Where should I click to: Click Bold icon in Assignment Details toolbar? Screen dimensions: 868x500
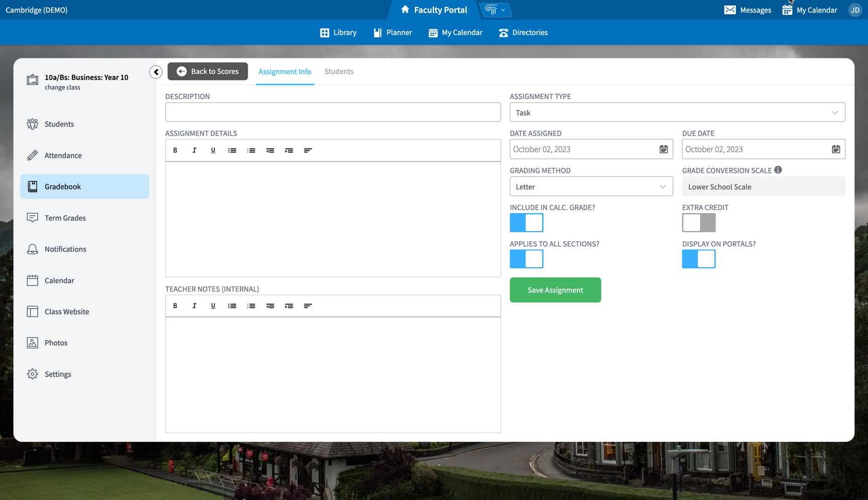(175, 150)
